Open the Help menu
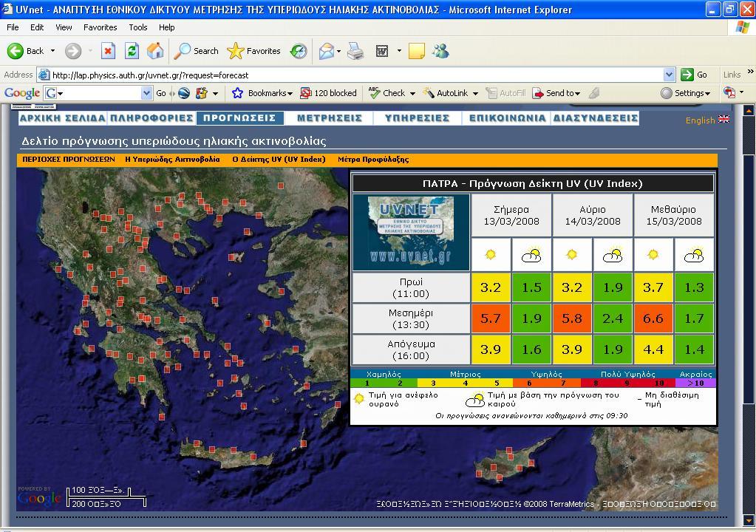Screen dimensions: 756x532 click(x=166, y=27)
